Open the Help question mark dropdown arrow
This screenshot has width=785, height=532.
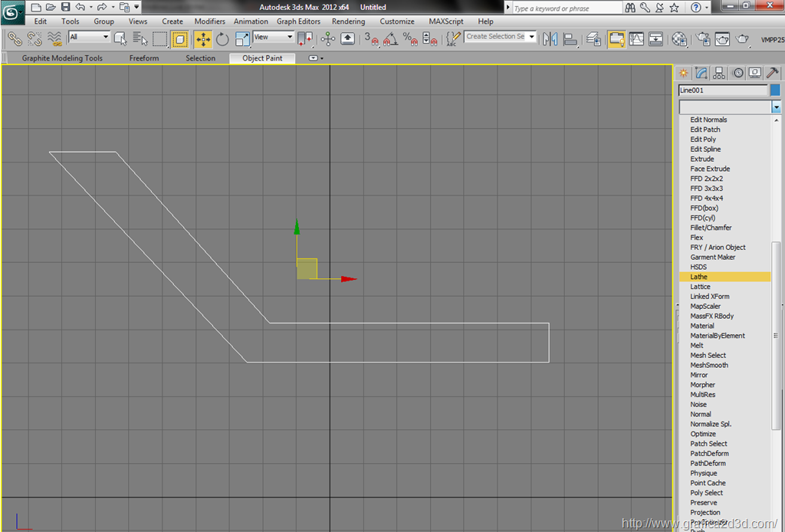pos(706,8)
